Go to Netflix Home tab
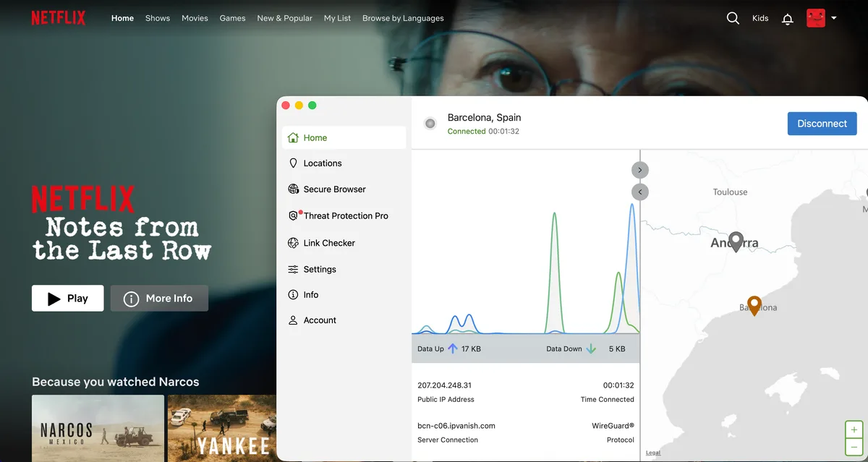 coord(122,18)
